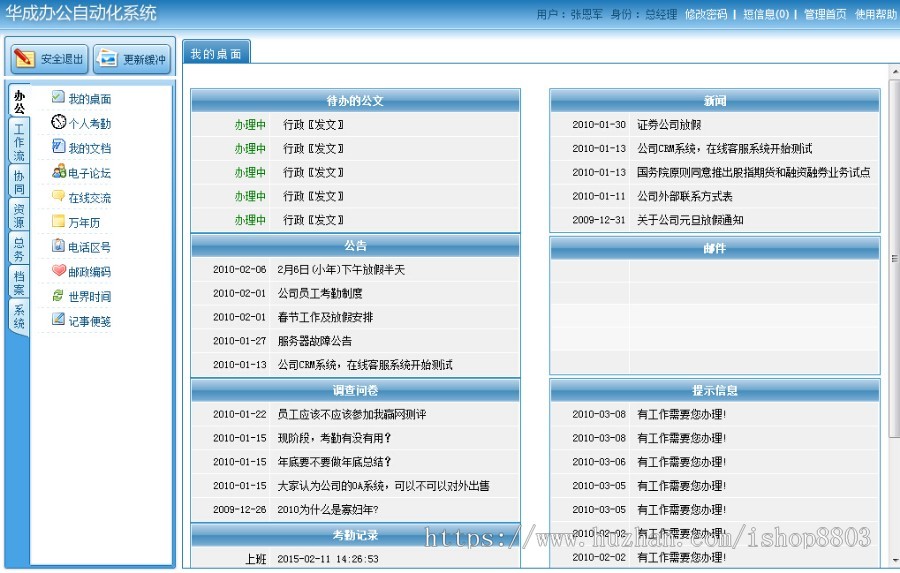
Task: Open 万年历 sidebar text link
Action: [84, 222]
